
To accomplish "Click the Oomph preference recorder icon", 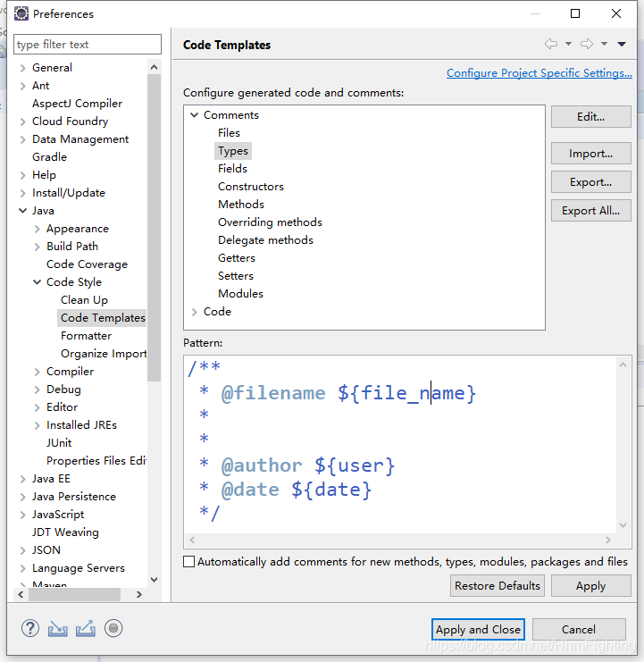I will click(113, 628).
